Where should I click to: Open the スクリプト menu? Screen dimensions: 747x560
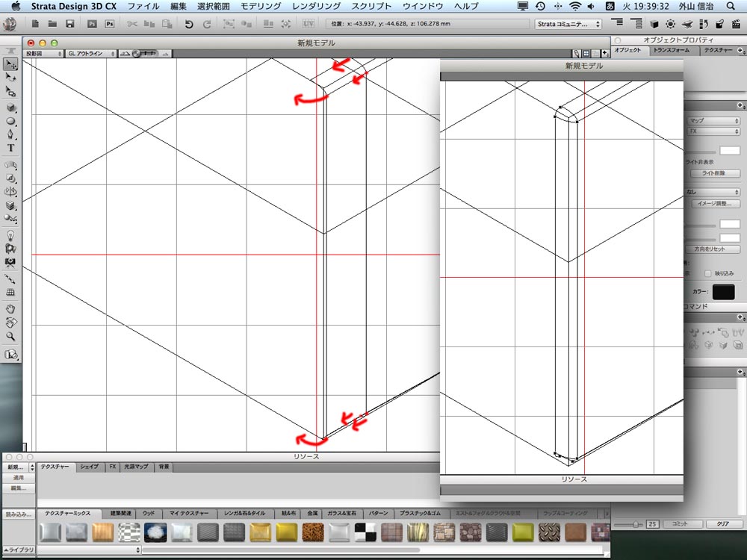click(x=371, y=6)
